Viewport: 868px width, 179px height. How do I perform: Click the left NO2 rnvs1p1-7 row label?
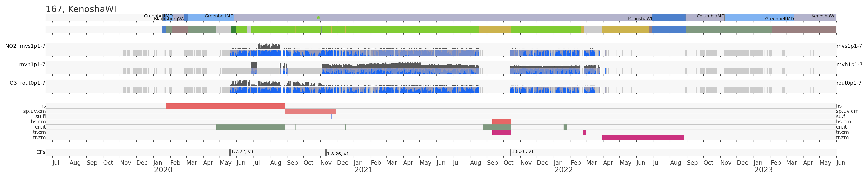tap(25, 46)
